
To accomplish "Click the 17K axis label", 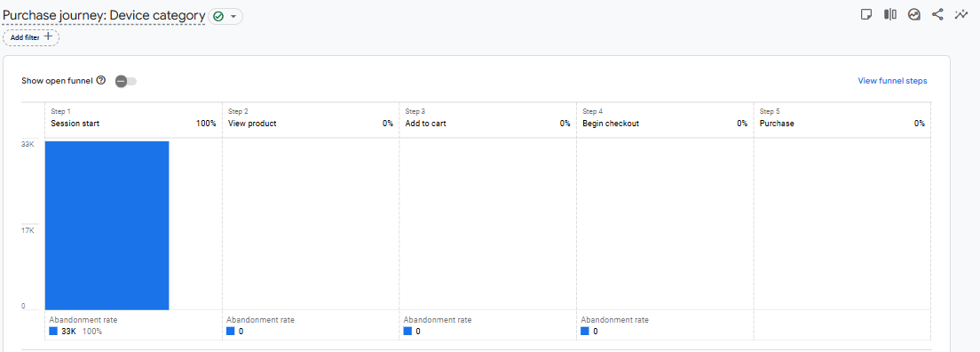I will pyautogui.click(x=28, y=230).
